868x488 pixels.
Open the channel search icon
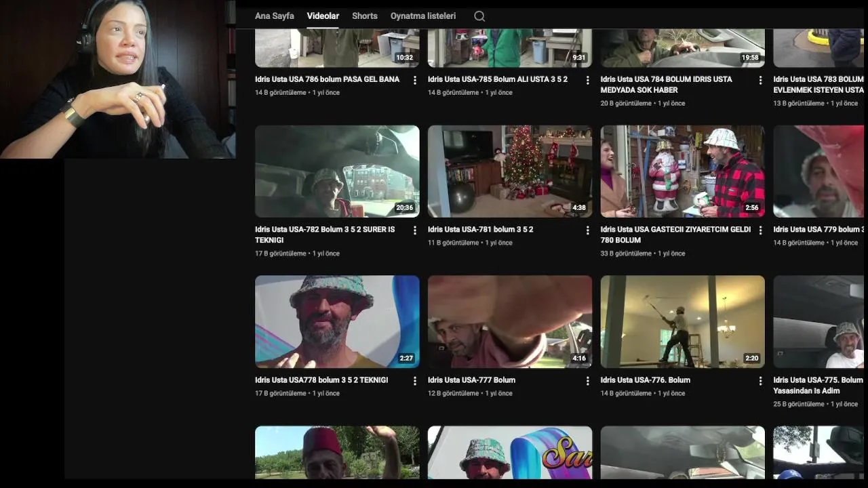(479, 16)
